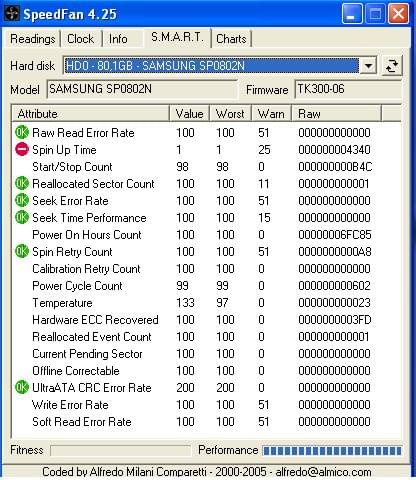Viewport: 416px width, 480px height.
Task: Switch to the Clock tab
Action: pyautogui.click(x=80, y=39)
